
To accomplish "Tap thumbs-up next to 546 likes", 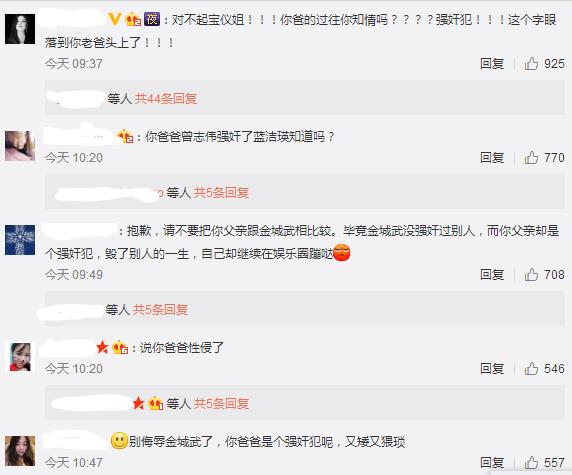I will pos(531,368).
